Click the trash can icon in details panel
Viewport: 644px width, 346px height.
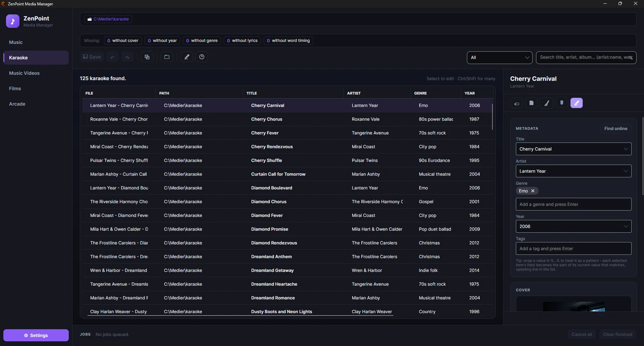click(561, 103)
